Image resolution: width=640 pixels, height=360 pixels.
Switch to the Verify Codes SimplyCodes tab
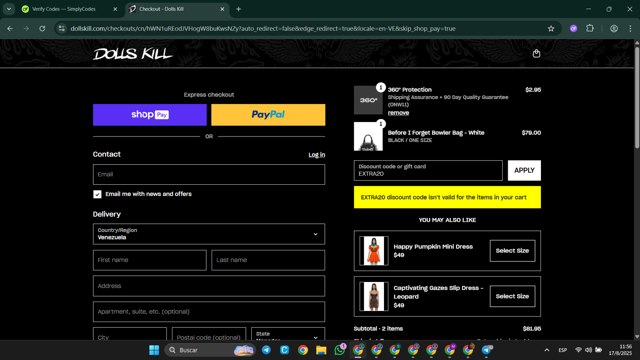(x=69, y=9)
